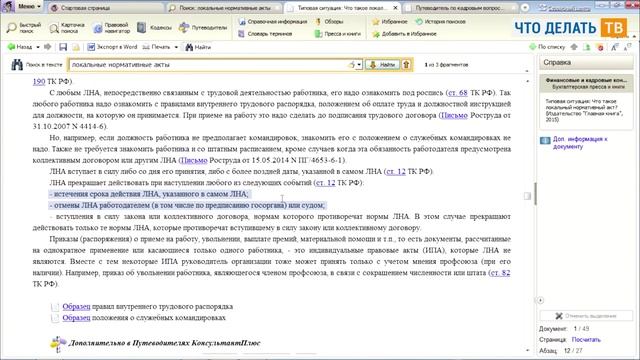
Task: Open Избранное favorites
Action: (390, 22)
